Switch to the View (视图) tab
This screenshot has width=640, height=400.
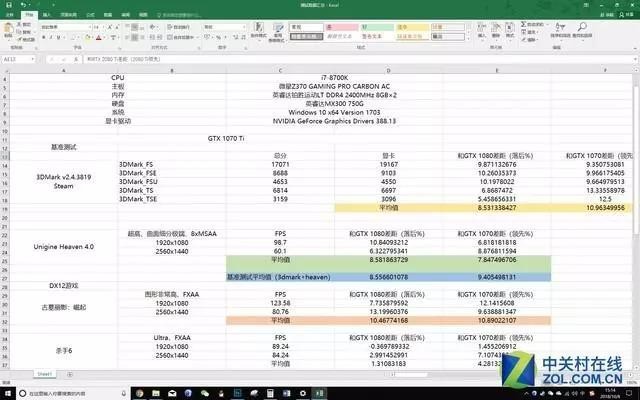pos(143,15)
